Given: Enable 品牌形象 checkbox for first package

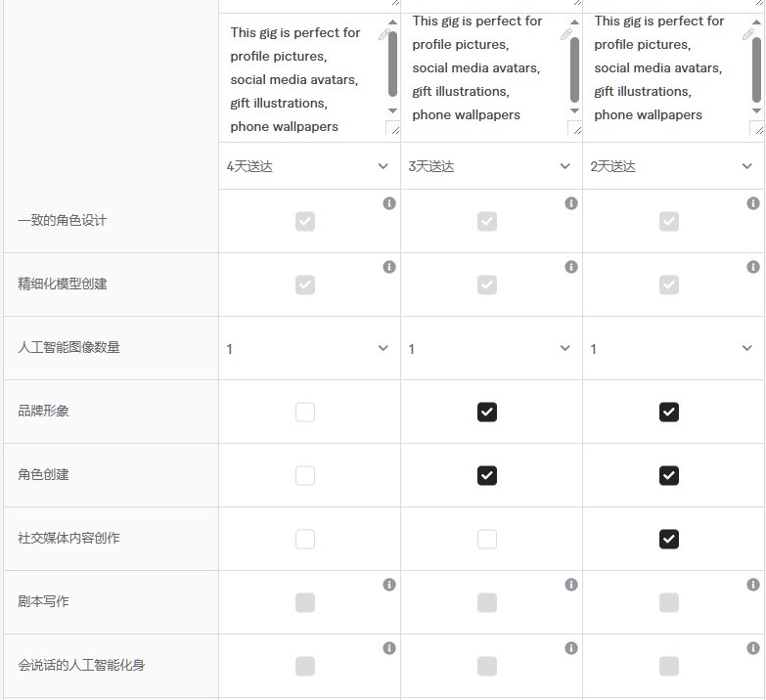Looking at the screenshot, I should (x=305, y=412).
